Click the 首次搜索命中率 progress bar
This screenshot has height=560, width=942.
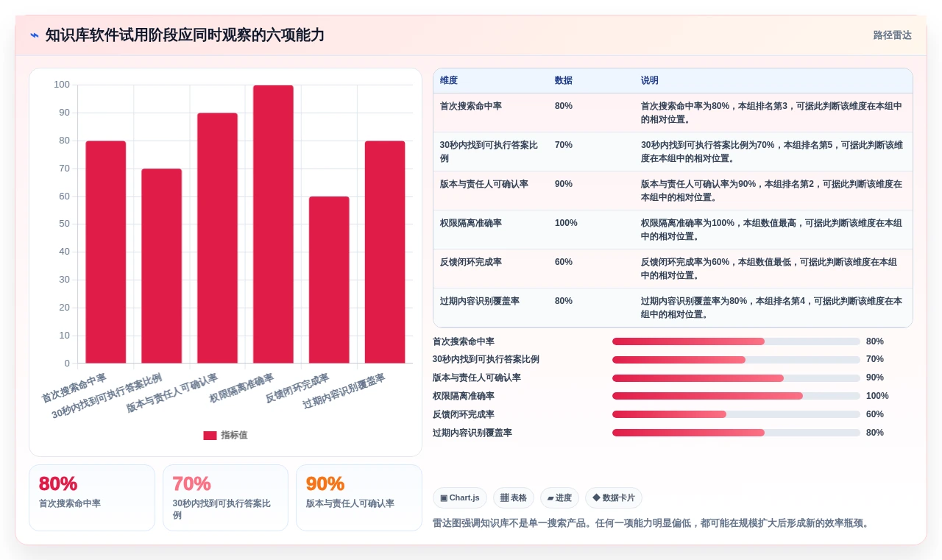click(736, 341)
